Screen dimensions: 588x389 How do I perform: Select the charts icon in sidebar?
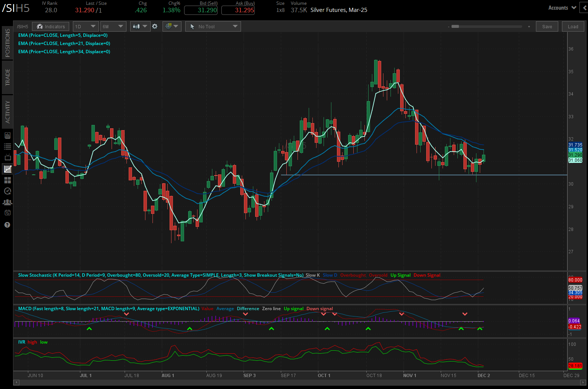7,169
